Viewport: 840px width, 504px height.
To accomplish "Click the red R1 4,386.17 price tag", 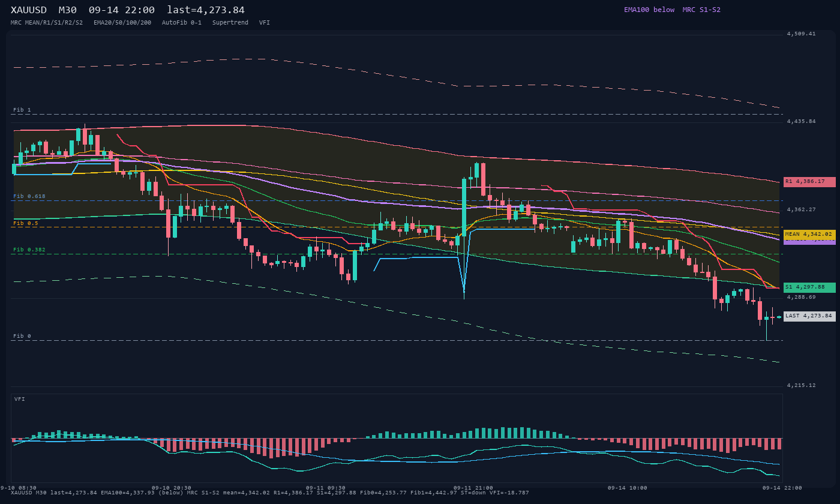I will point(809,182).
